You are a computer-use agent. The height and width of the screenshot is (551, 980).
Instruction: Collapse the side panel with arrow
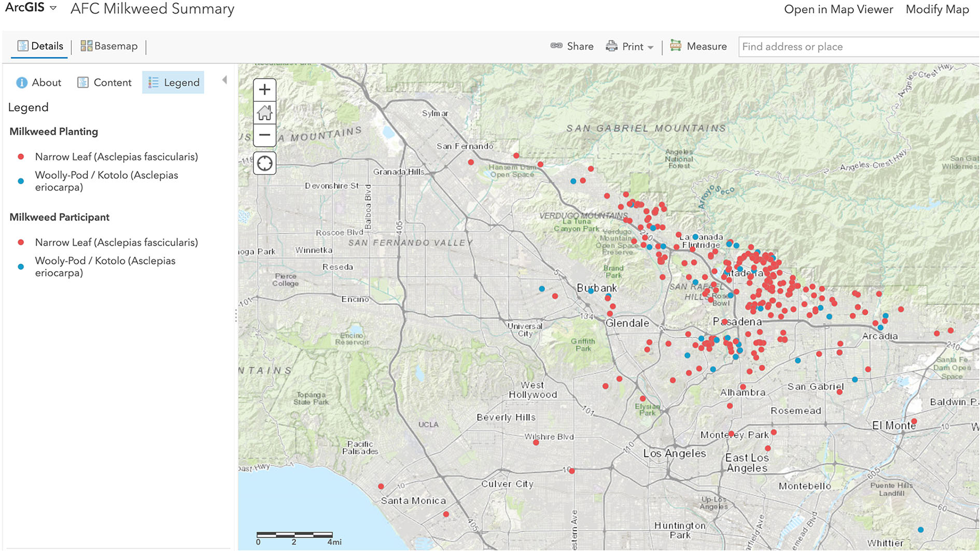click(x=225, y=80)
